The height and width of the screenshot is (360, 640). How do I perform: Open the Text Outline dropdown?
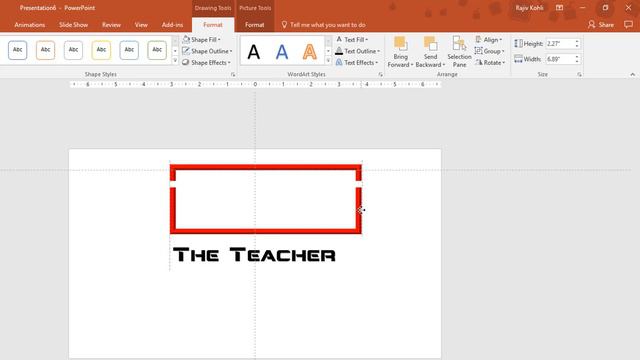[358, 51]
